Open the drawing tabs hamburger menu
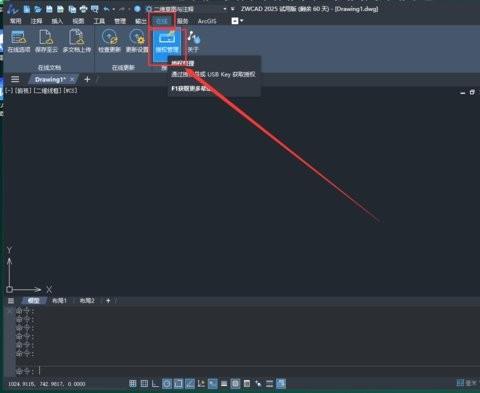The height and width of the screenshot is (393, 480). tap(15, 79)
